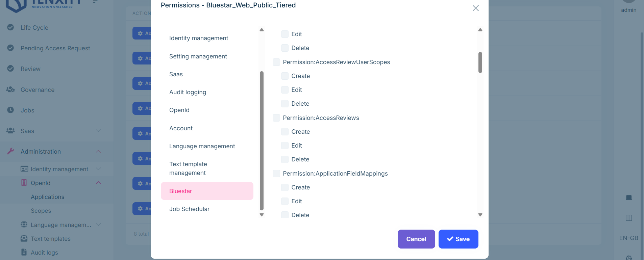Enable the Permission:AccessReviews checkbox

pyautogui.click(x=276, y=118)
